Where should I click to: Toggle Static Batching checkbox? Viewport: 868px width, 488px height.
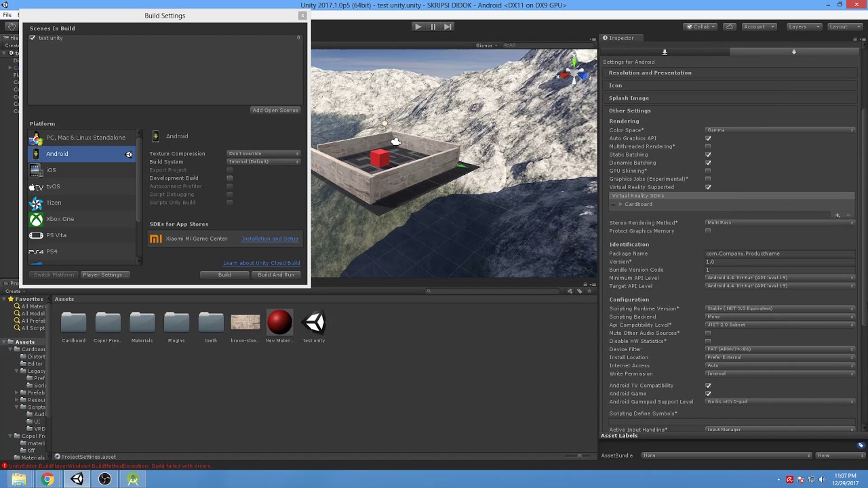(x=708, y=155)
